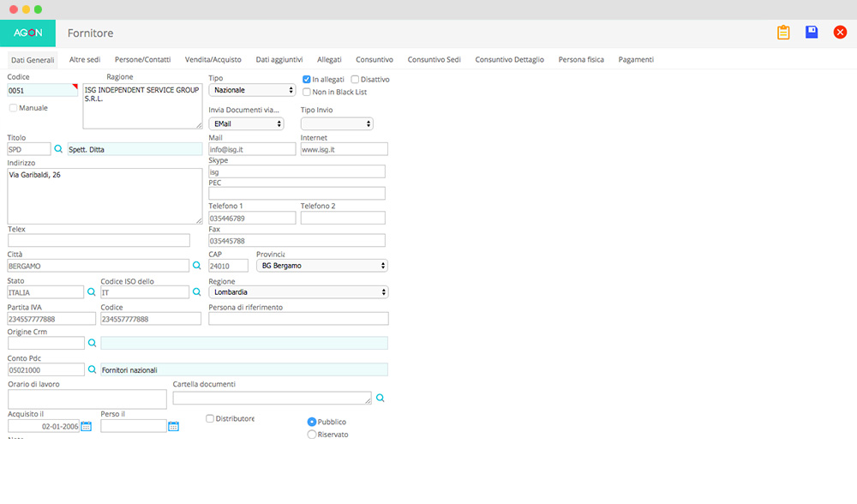The width and height of the screenshot is (857, 504).
Task: Click the empty Telefono 2 field
Action: point(343,218)
